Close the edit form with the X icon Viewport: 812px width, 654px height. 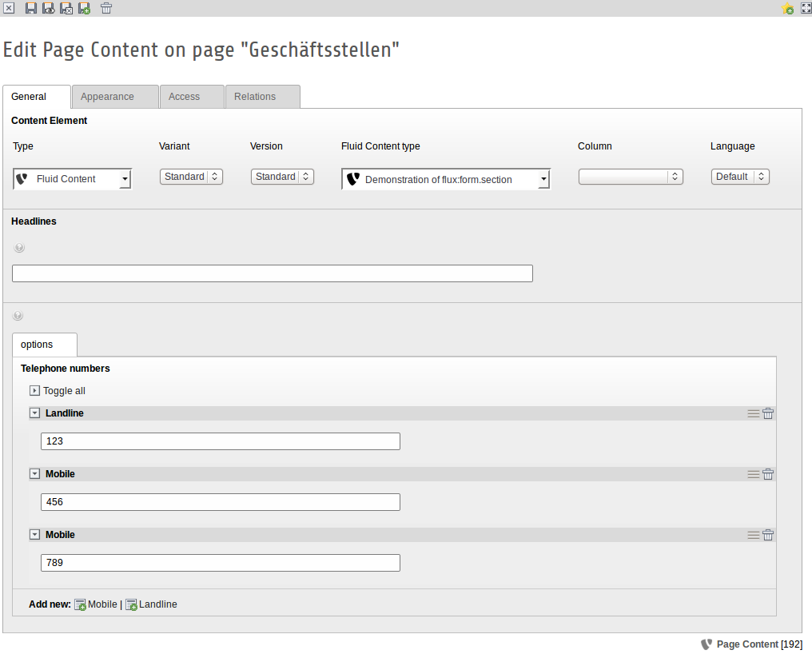coord(9,9)
